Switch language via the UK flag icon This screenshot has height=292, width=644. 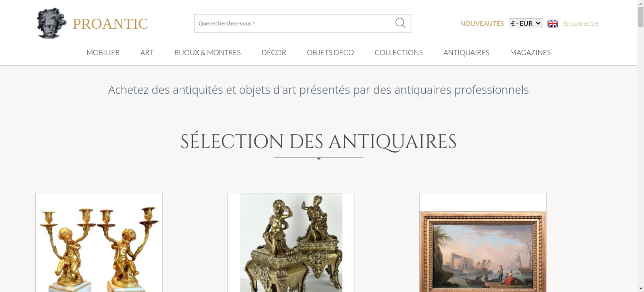tap(553, 23)
